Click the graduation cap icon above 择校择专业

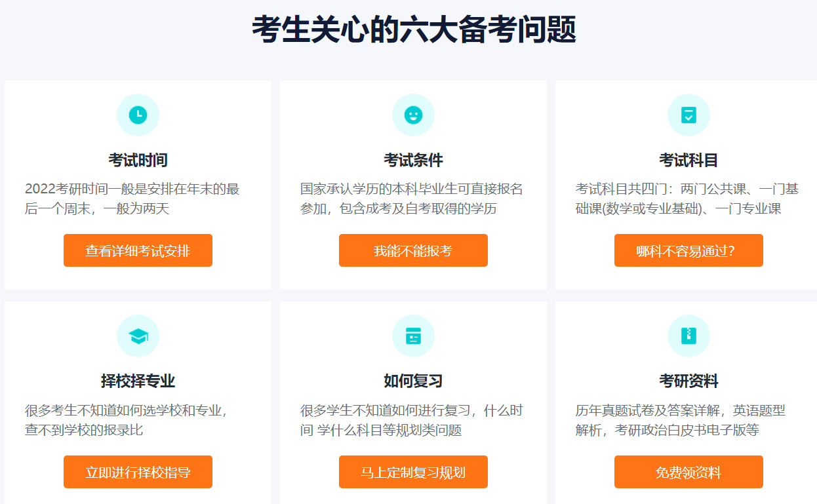tap(138, 335)
